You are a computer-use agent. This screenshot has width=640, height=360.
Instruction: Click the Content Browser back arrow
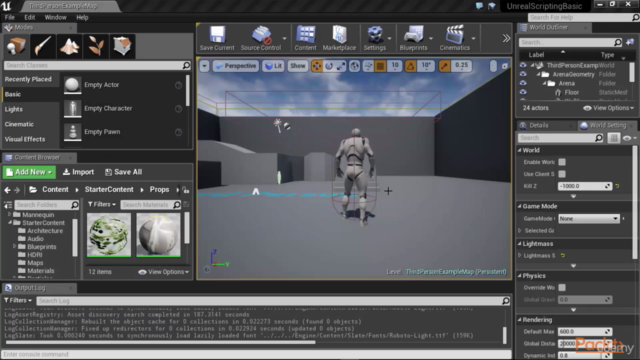coord(7,190)
